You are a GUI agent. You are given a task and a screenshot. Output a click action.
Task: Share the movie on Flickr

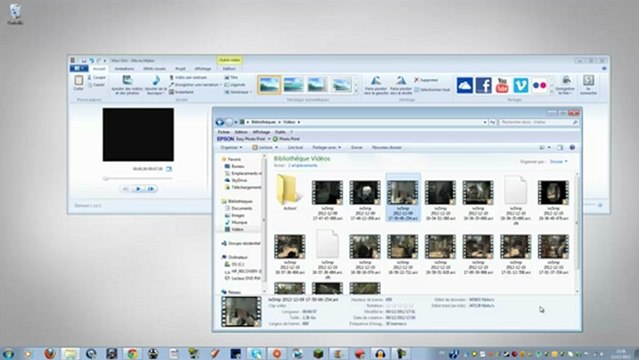540,85
